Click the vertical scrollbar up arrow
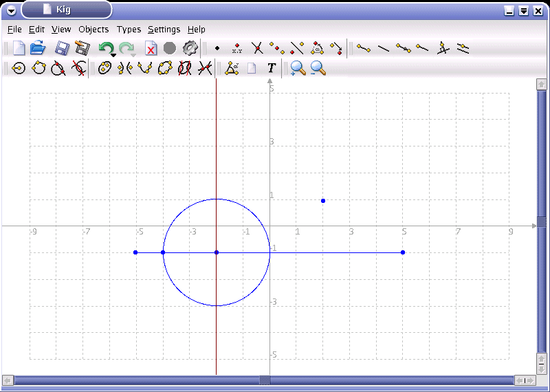Viewport: 550px width, 392px height. tap(541, 84)
